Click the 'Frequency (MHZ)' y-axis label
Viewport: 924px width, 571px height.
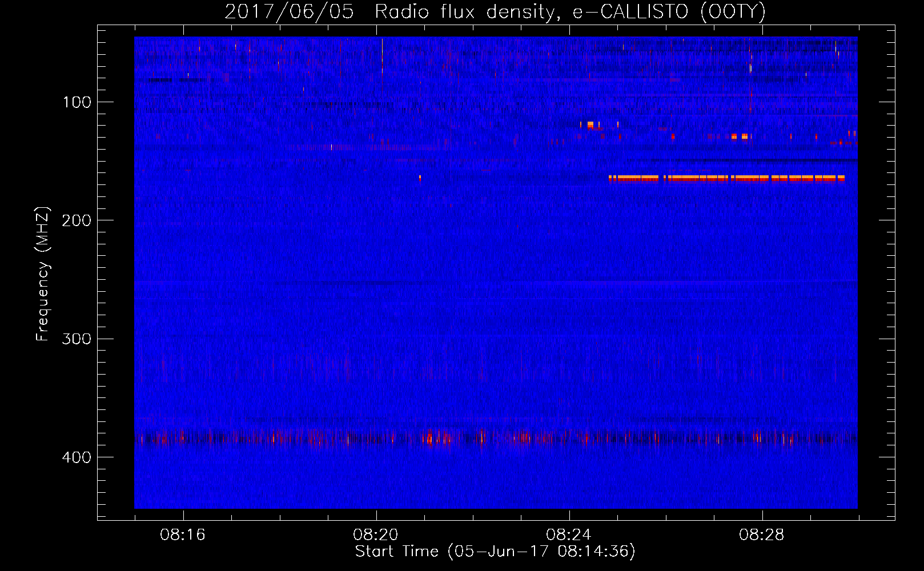(x=43, y=274)
